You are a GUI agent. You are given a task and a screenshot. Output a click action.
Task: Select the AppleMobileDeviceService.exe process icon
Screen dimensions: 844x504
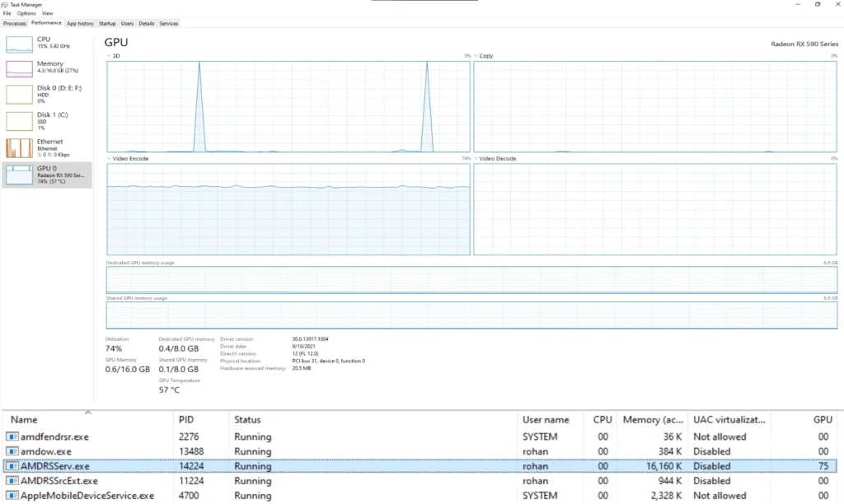click(x=12, y=496)
